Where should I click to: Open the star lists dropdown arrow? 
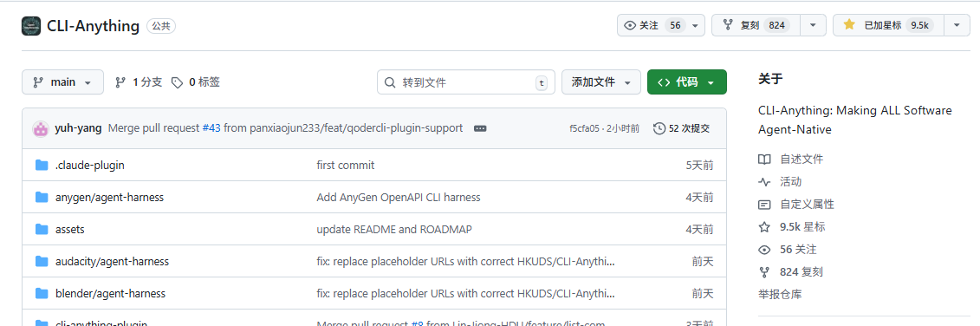click(957, 26)
